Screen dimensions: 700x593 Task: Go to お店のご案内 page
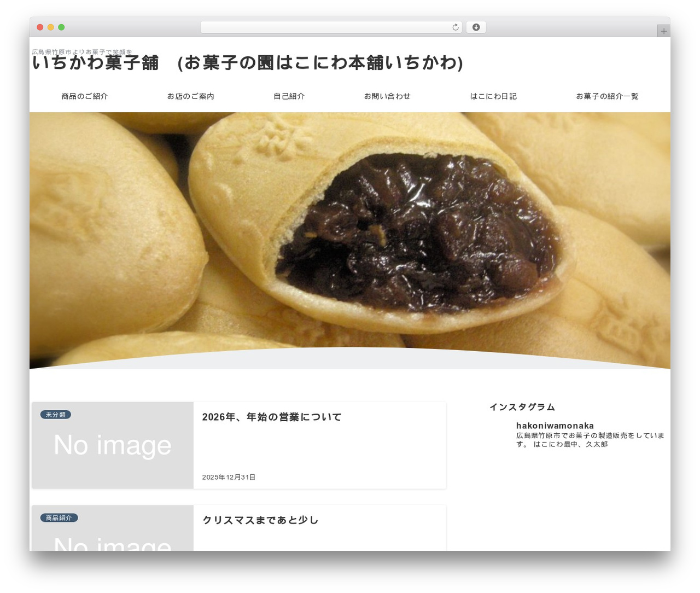pyautogui.click(x=191, y=96)
